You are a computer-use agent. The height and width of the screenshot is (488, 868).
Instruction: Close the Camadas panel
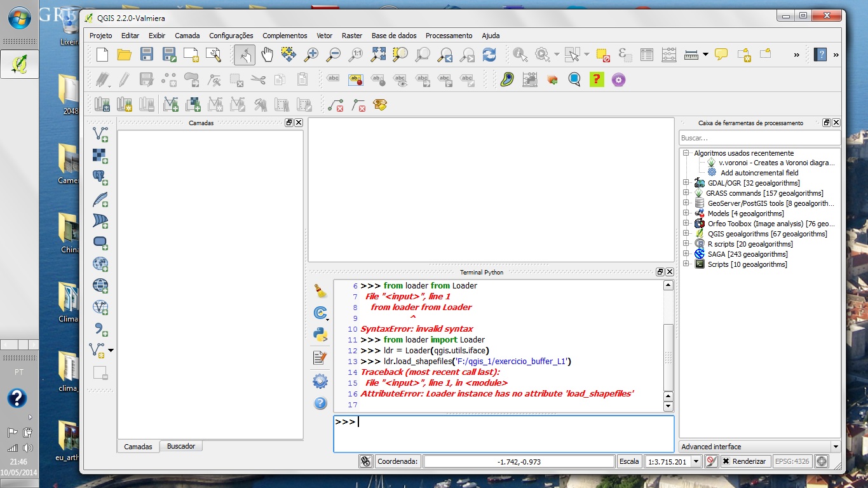tap(299, 123)
